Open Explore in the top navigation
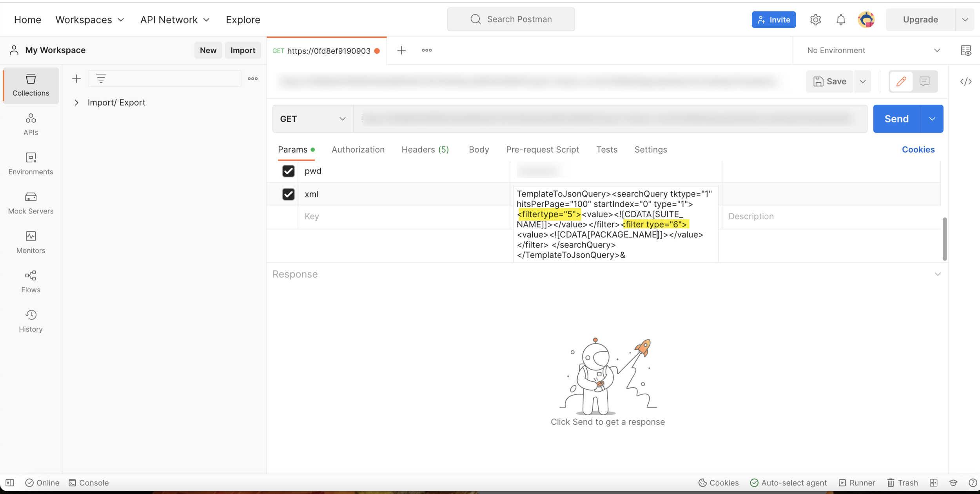This screenshot has width=980, height=494. 243,20
